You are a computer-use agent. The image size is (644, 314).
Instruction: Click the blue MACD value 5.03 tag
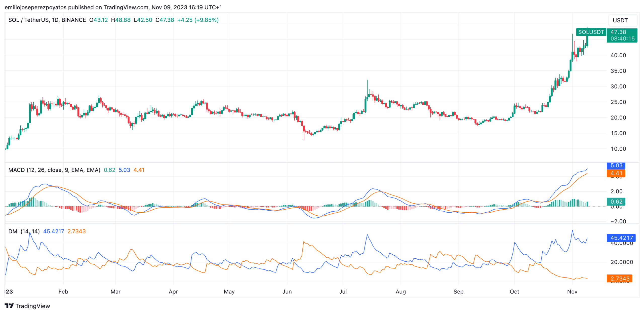pos(616,166)
